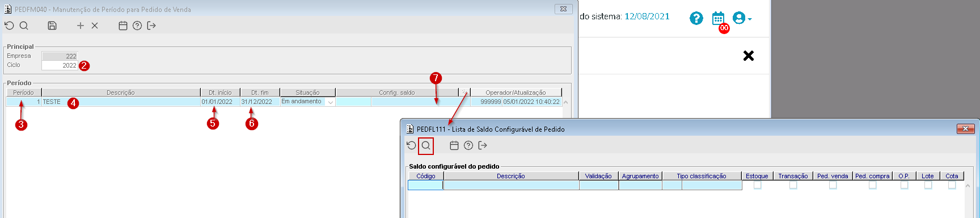Click the Ciclo field containing 2022

pos(60,65)
